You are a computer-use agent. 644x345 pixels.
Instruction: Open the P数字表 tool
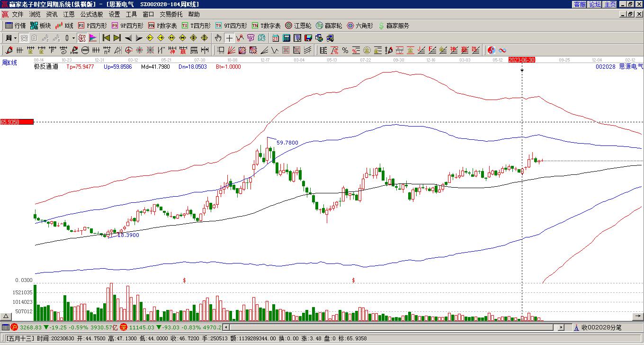[162, 26]
